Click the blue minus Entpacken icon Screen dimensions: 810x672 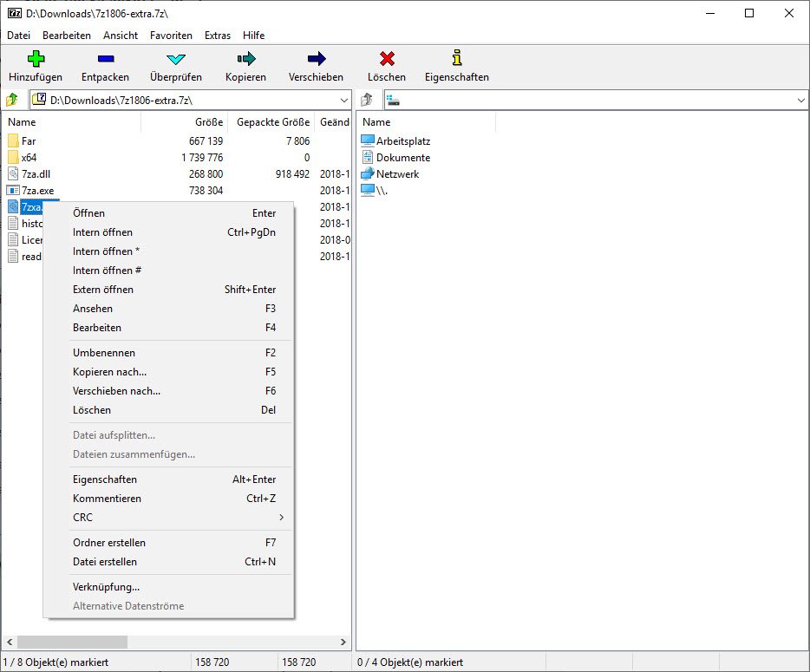point(106,59)
